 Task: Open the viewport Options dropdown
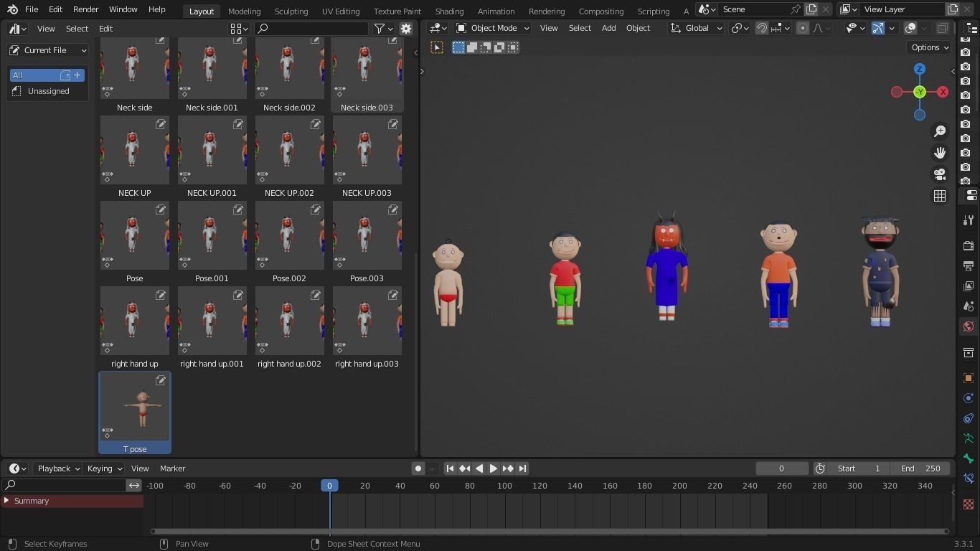929,47
